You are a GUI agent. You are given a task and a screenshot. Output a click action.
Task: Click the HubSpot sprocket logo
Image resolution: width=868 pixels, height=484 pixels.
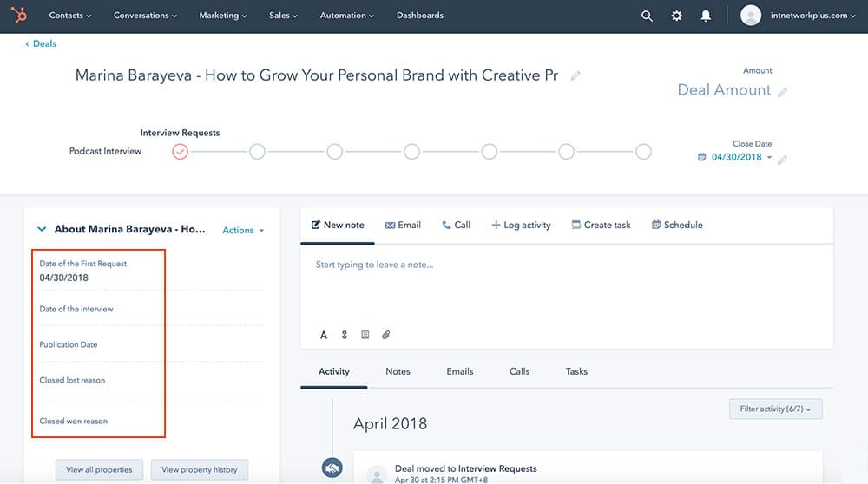(x=19, y=15)
